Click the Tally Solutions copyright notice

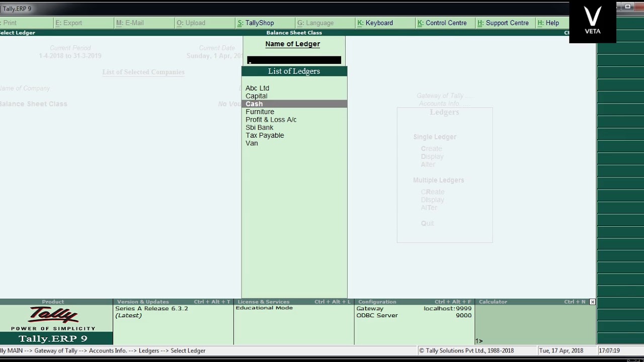pos(466,350)
